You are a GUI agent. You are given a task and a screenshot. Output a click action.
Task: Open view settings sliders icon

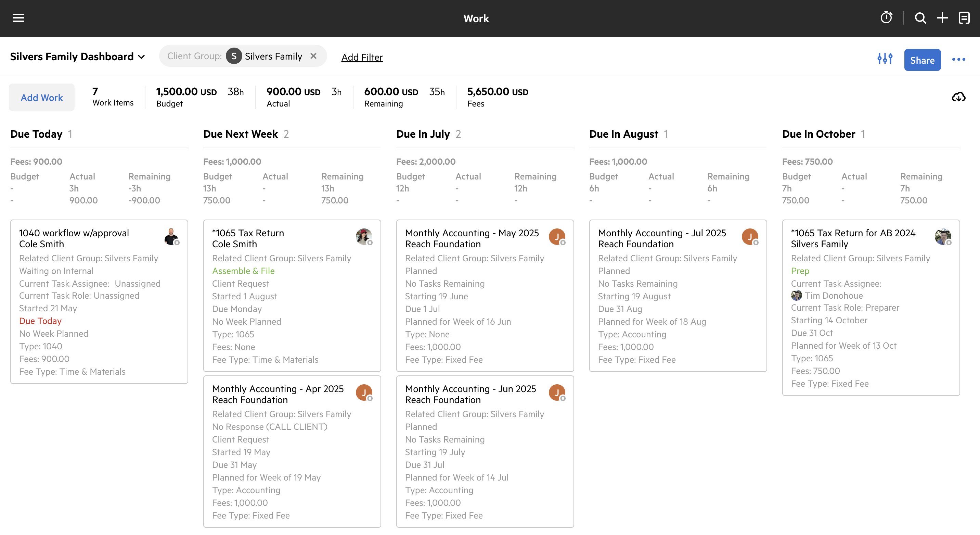[x=885, y=59]
